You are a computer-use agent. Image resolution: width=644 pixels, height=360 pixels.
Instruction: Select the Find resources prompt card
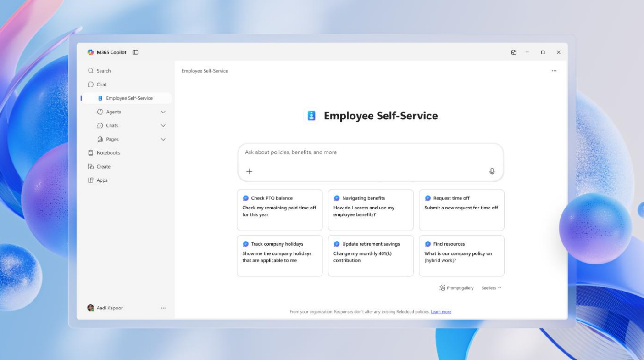(461, 256)
